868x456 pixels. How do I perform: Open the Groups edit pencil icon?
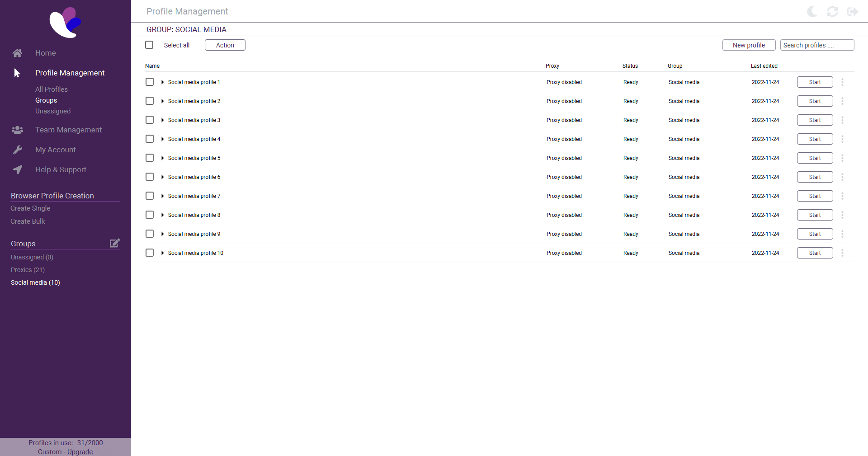(114, 243)
